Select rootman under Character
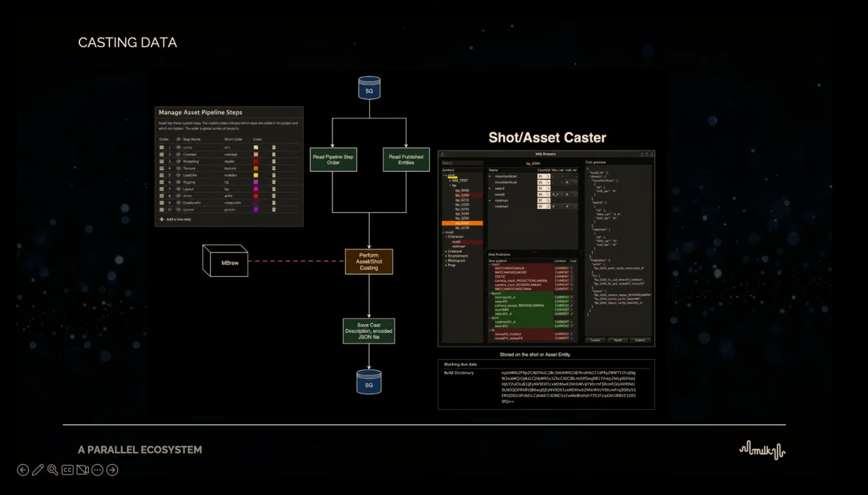 tap(458, 247)
